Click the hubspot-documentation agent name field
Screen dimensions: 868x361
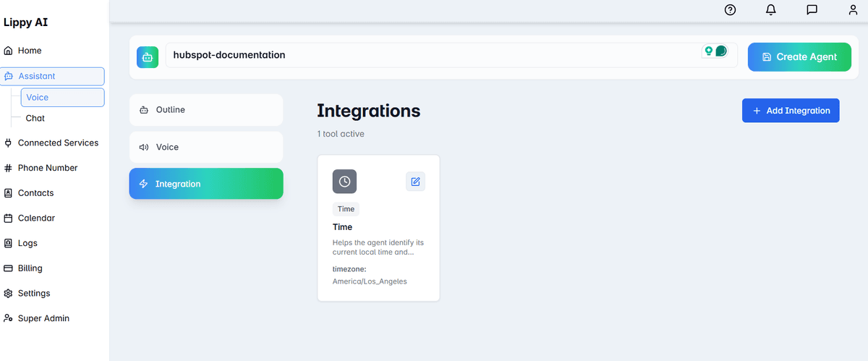(x=451, y=55)
